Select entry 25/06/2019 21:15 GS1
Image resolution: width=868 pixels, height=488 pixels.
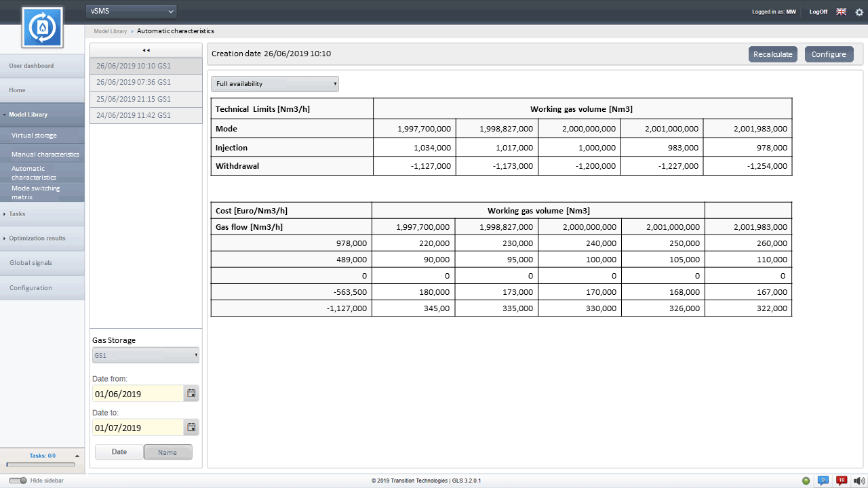tap(146, 99)
